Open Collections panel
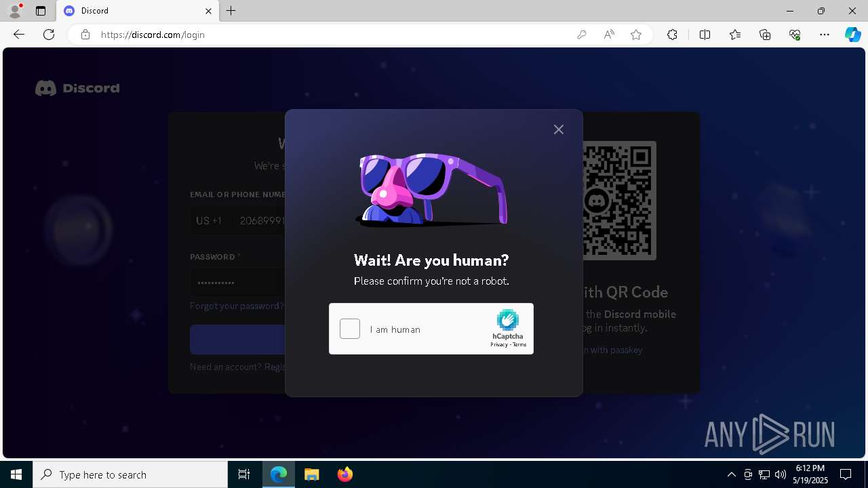The image size is (868, 488). (x=765, y=35)
